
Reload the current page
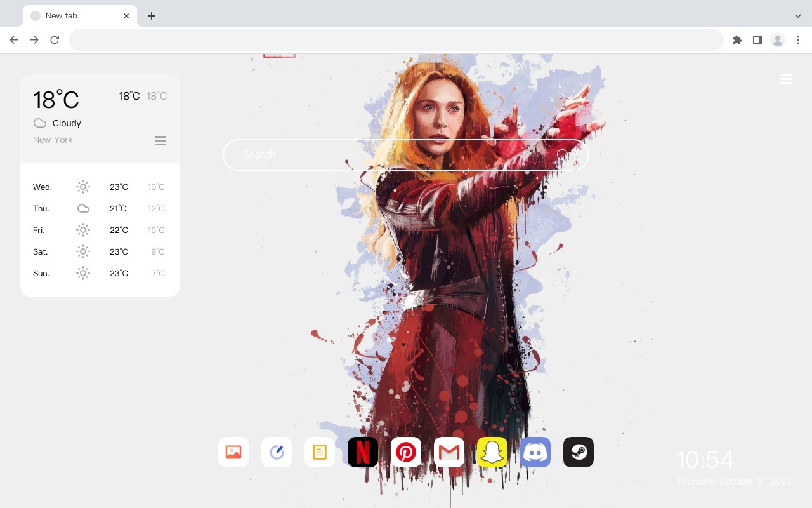point(55,40)
